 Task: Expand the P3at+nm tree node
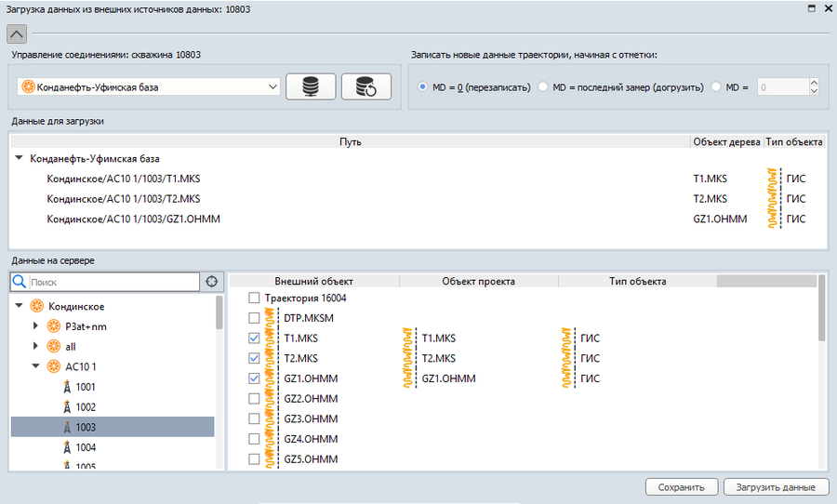click(x=35, y=326)
